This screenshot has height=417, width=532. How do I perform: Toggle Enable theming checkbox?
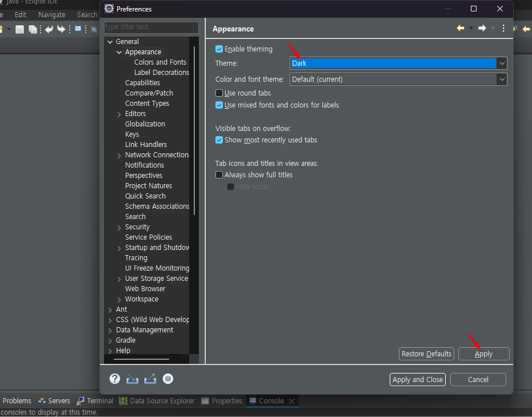(219, 49)
